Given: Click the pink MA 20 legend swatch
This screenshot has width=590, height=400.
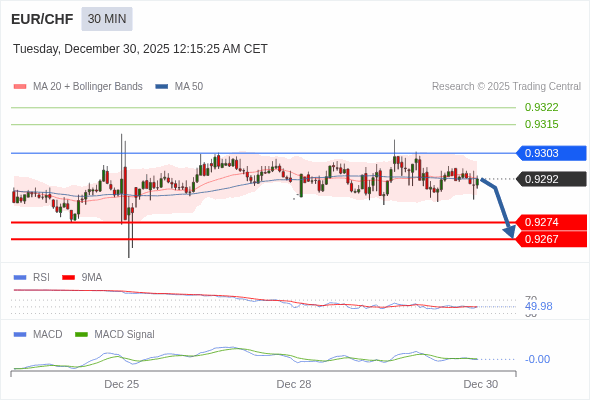Looking at the screenshot, I should click(20, 87).
